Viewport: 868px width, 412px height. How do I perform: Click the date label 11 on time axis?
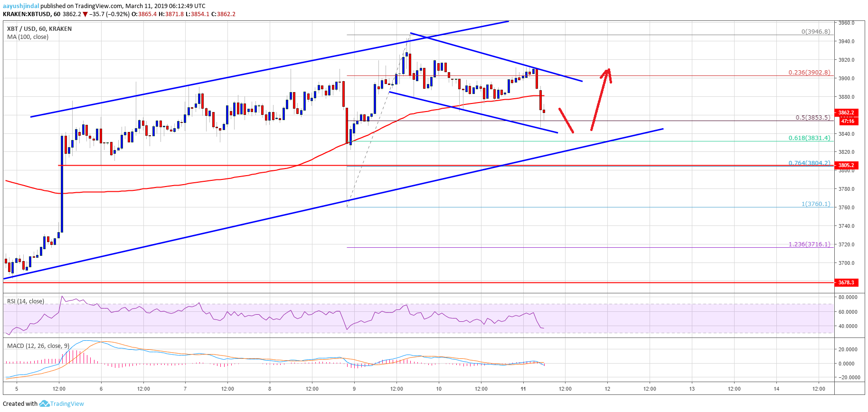pos(523,389)
